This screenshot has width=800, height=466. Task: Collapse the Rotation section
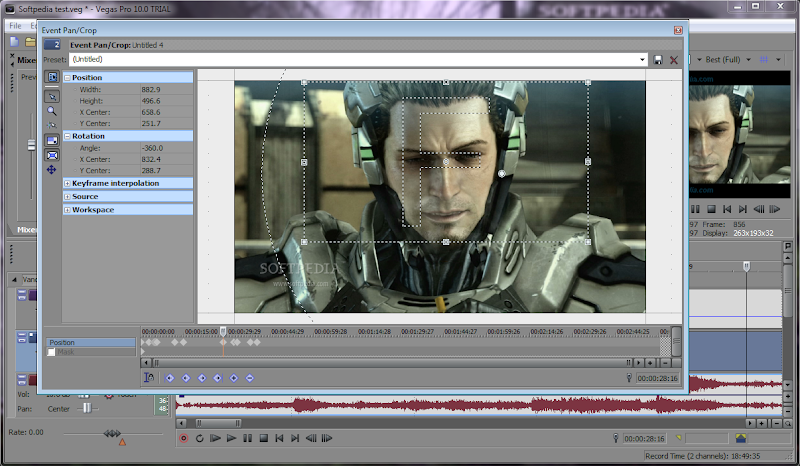pyautogui.click(x=67, y=136)
